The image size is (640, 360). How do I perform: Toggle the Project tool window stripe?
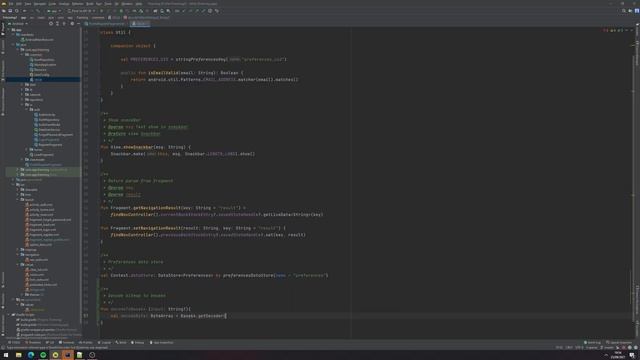pos(2,29)
